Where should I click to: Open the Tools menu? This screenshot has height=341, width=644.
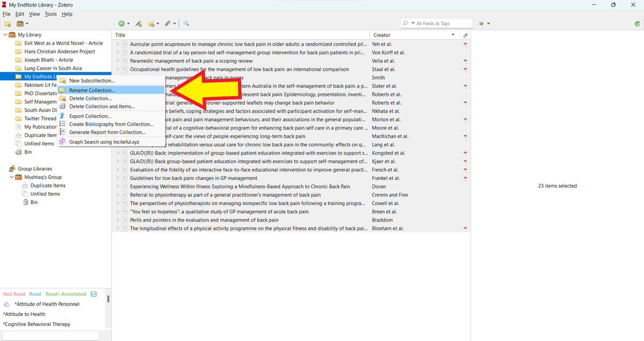point(50,14)
